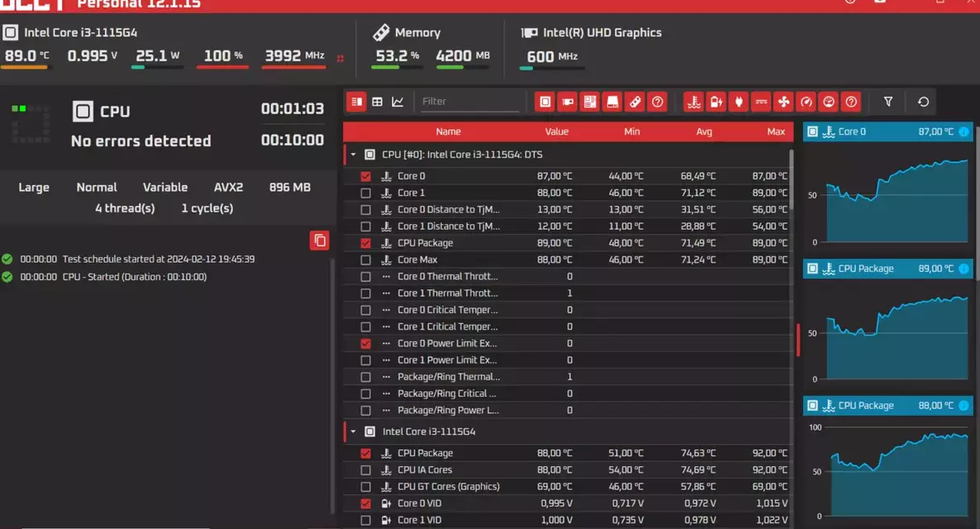The image size is (980, 529).
Task: Toggle the speedometer frequency sensor filter icon
Action: pyautogui.click(x=806, y=102)
